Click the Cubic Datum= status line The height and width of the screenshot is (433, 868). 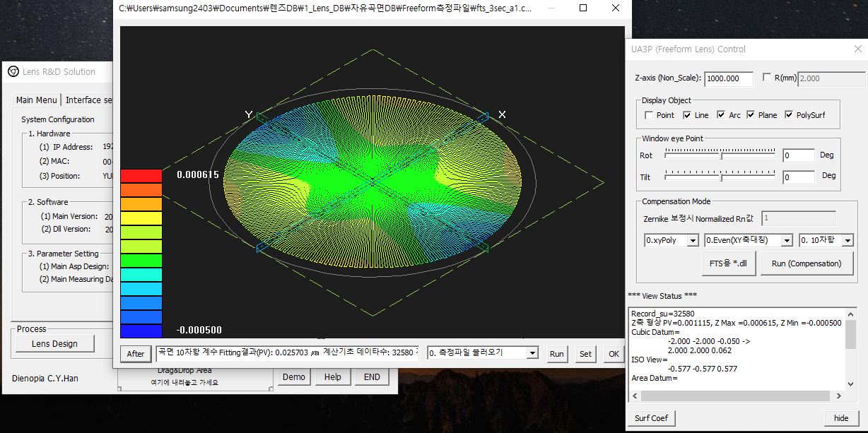pyautogui.click(x=655, y=332)
